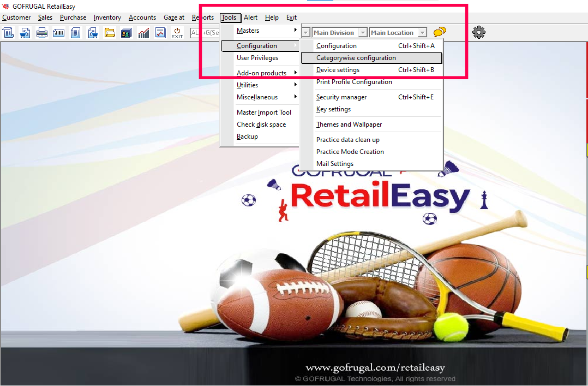Open Device settings
This screenshot has height=386, width=588.
[371, 70]
